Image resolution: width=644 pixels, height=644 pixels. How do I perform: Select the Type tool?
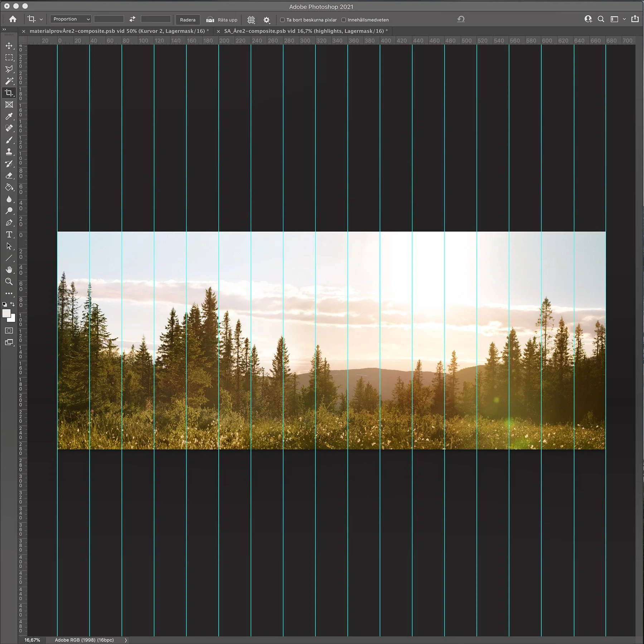coord(9,234)
